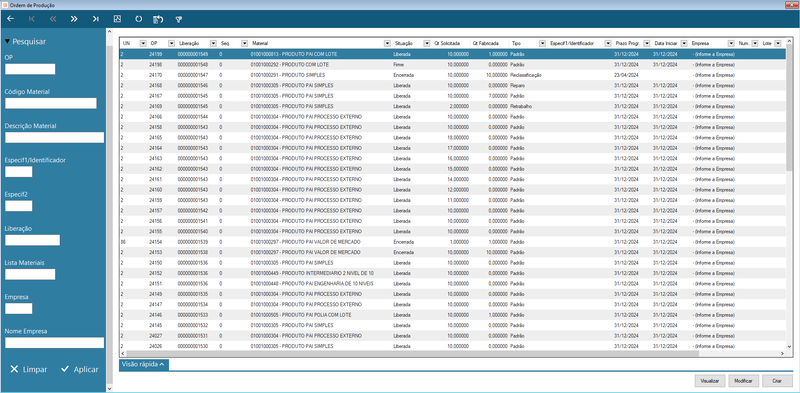Viewport: 800px width, 393px height.
Task: Go to previous page double-chevron icon
Action: [x=53, y=19]
